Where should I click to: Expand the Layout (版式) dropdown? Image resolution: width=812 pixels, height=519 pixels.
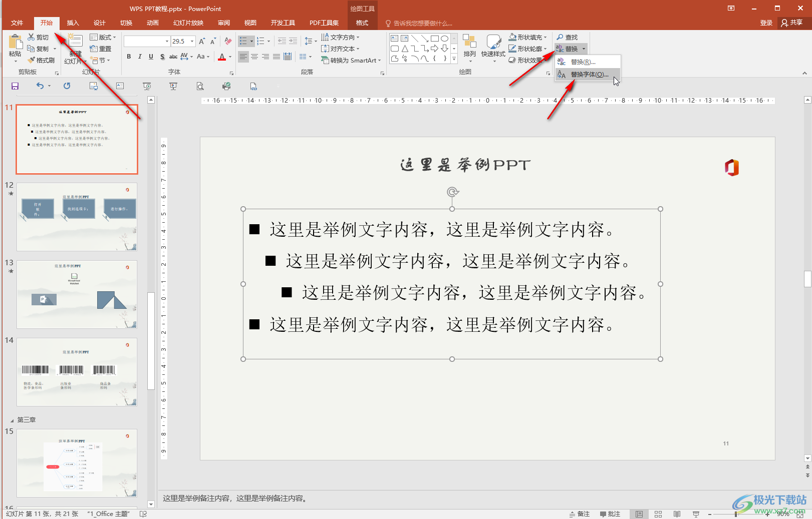[x=103, y=37]
